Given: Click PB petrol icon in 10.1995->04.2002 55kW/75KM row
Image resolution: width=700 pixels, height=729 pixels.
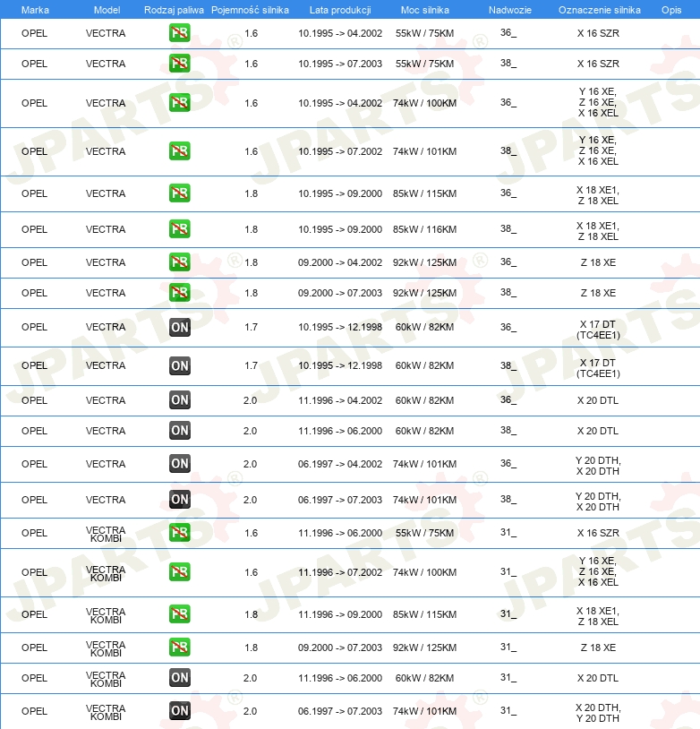Looking at the screenshot, I should pyautogui.click(x=179, y=33).
